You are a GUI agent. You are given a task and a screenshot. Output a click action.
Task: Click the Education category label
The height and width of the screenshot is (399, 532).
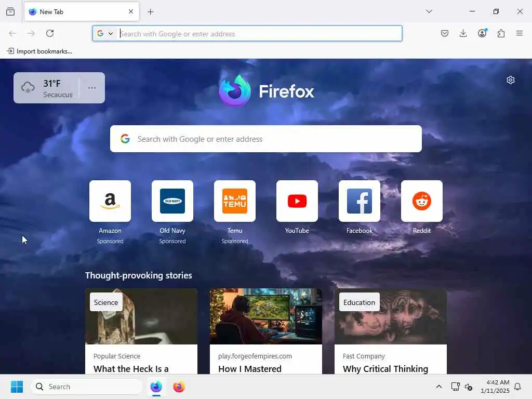point(360,302)
